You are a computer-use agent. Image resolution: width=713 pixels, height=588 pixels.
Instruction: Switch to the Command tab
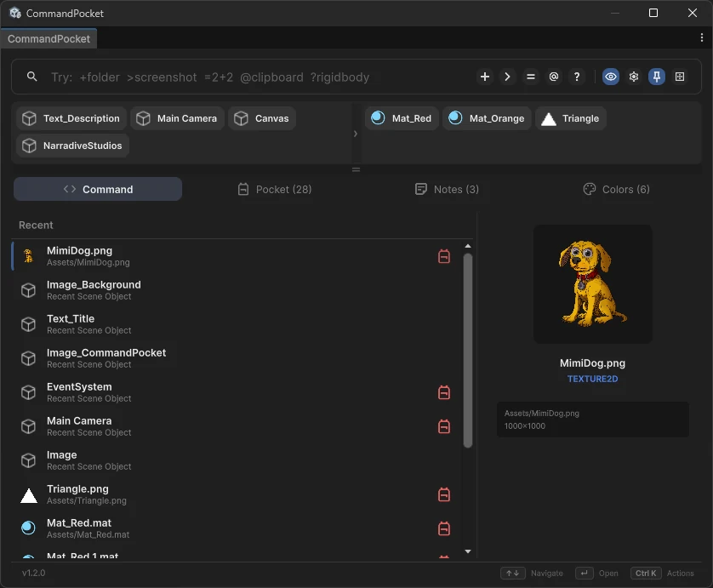point(98,189)
